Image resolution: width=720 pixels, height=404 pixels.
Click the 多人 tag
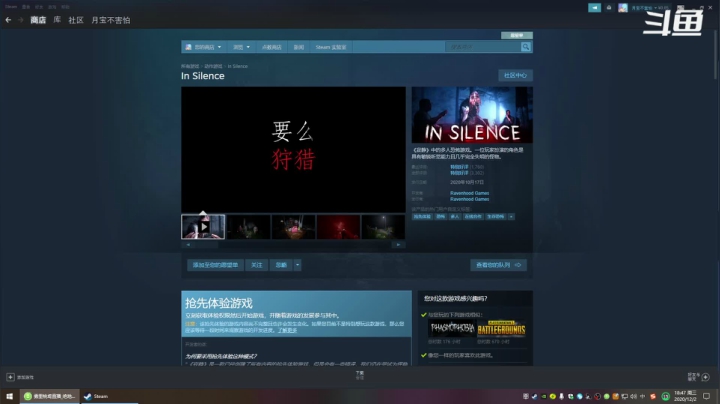[455, 217]
